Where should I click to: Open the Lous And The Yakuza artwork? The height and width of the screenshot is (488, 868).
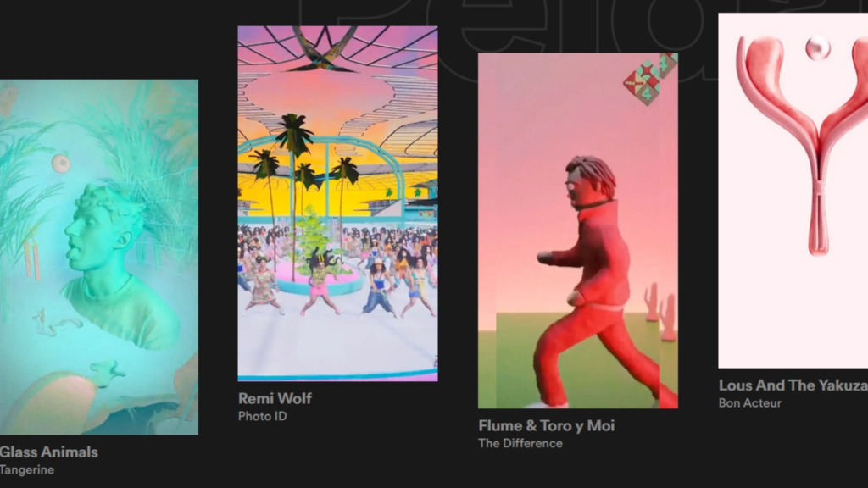pos(793,191)
